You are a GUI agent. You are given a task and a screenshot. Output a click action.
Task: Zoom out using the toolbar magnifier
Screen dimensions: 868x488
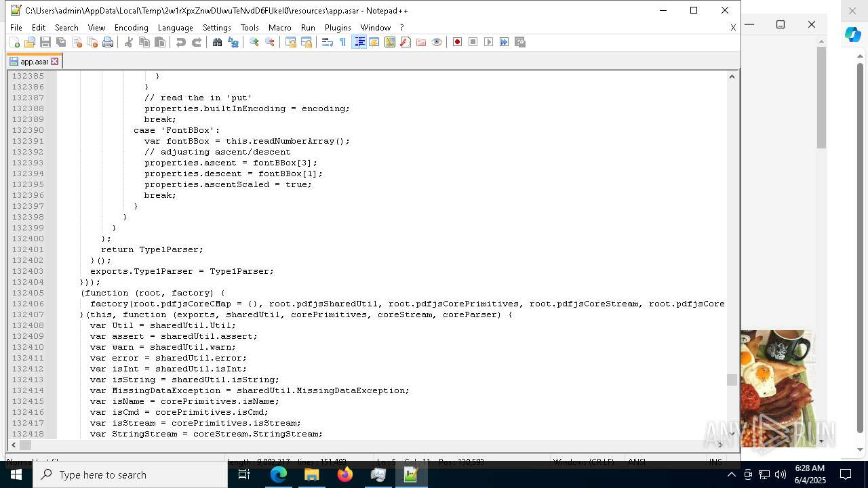click(x=270, y=42)
